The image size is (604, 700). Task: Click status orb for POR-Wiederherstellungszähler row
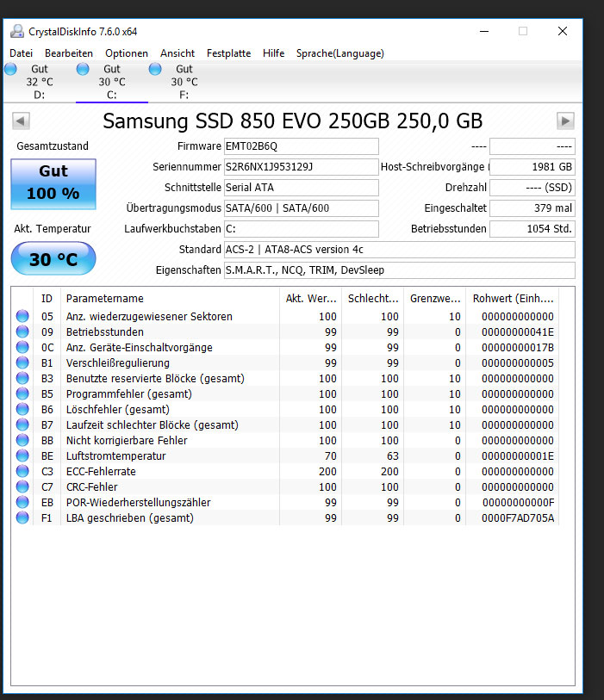click(22, 502)
